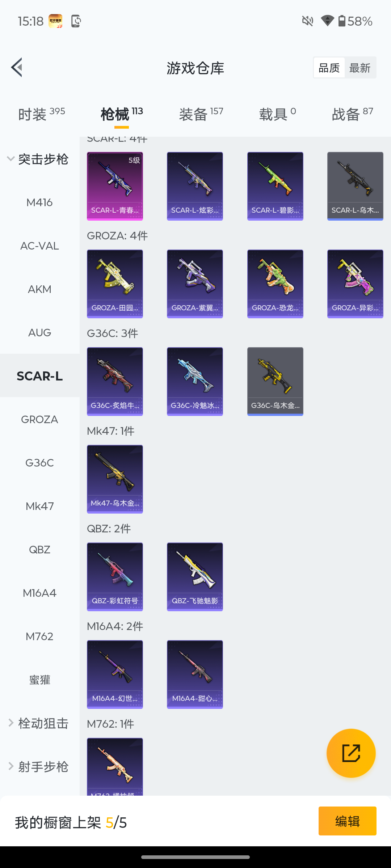391x868 pixels.
Task: Open the QBZ-彩虹符号 skin thumbnail
Action: point(115,576)
